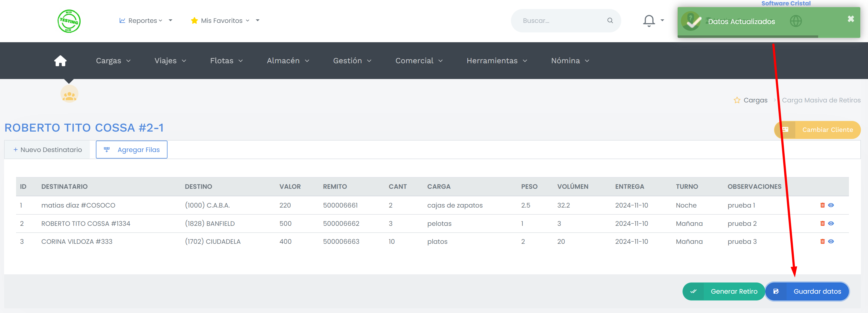Delete the CIUDADELA row with trash icon
This screenshot has width=868, height=313.
pyautogui.click(x=822, y=241)
